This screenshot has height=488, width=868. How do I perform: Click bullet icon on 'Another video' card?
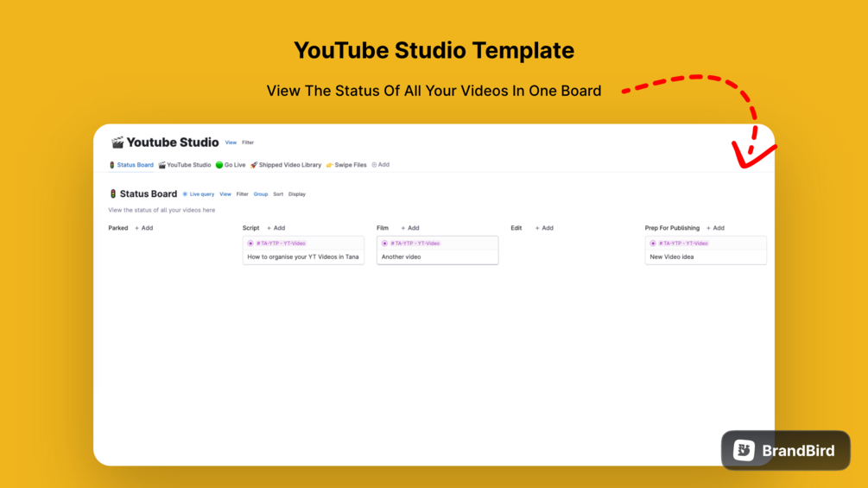pyautogui.click(x=384, y=244)
